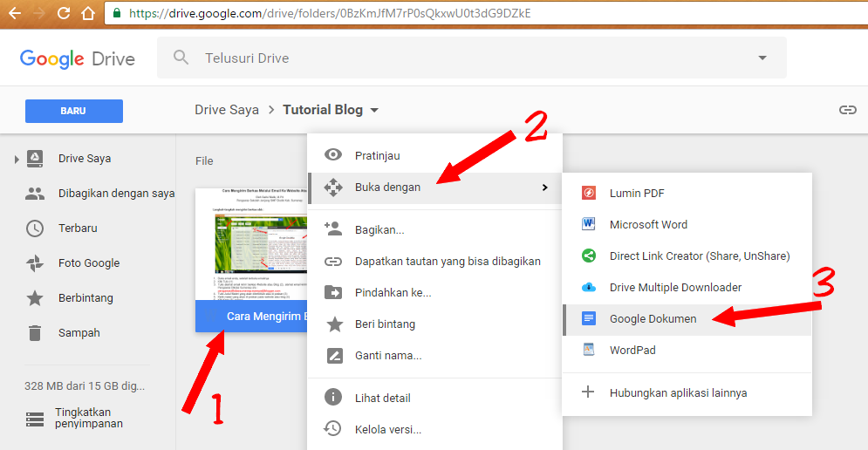Click the cloud downloader app icon
868x450 pixels.
click(589, 287)
